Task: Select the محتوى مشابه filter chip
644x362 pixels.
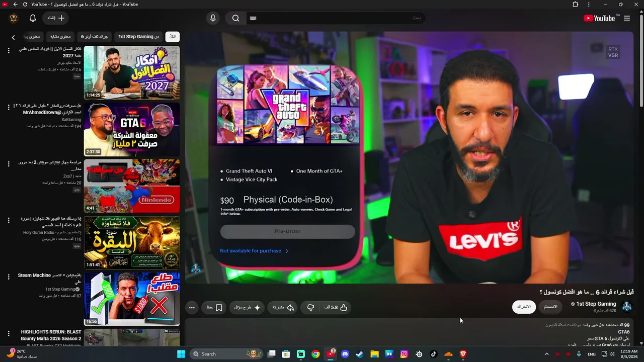Action: coord(60,37)
